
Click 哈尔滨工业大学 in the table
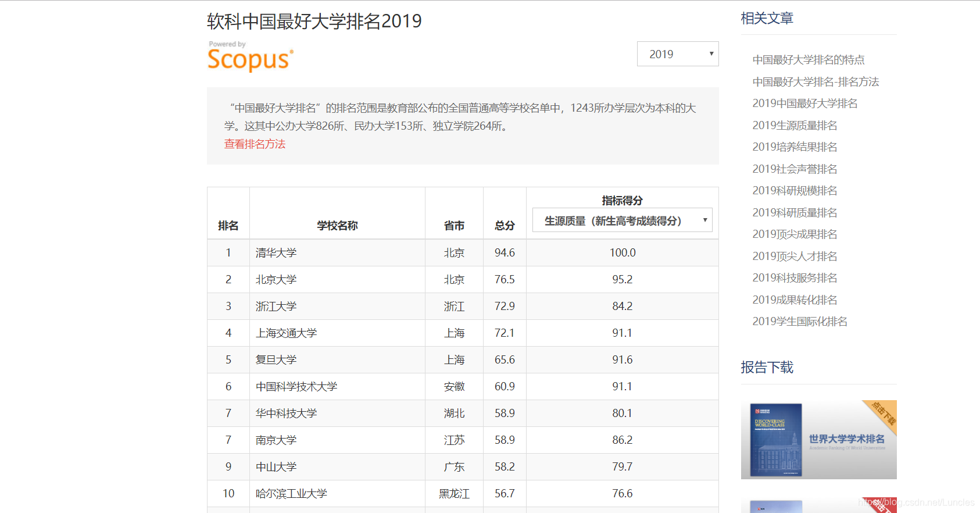[291, 494]
